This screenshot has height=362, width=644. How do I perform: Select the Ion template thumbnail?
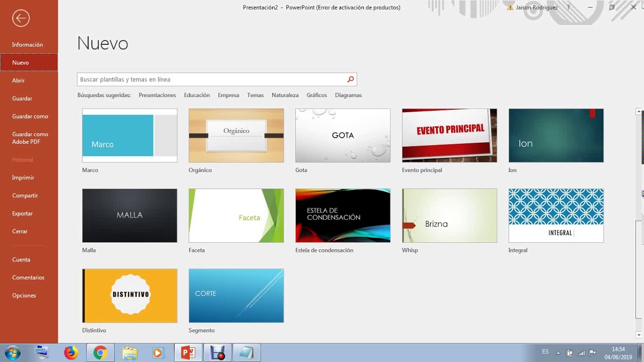(556, 135)
